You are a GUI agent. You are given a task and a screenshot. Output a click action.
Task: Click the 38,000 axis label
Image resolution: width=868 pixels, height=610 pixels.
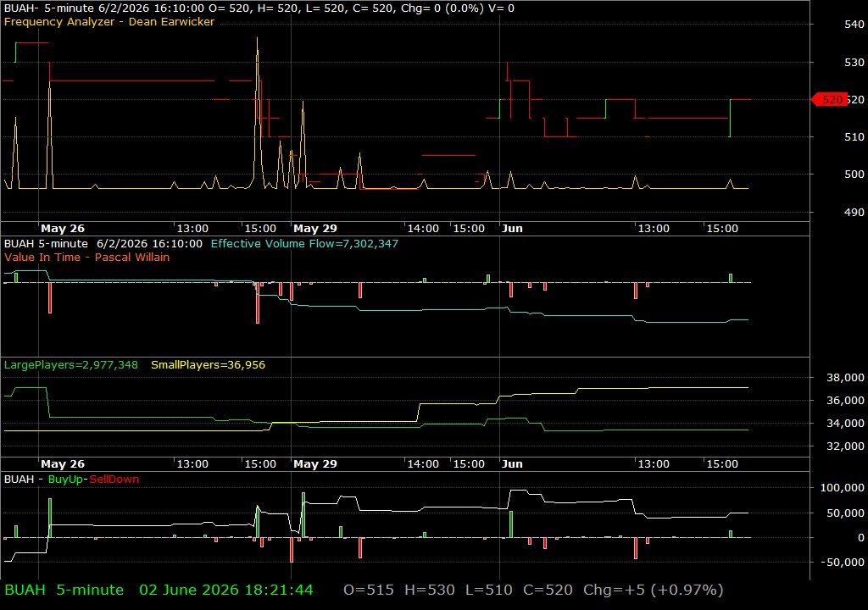click(845, 378)
